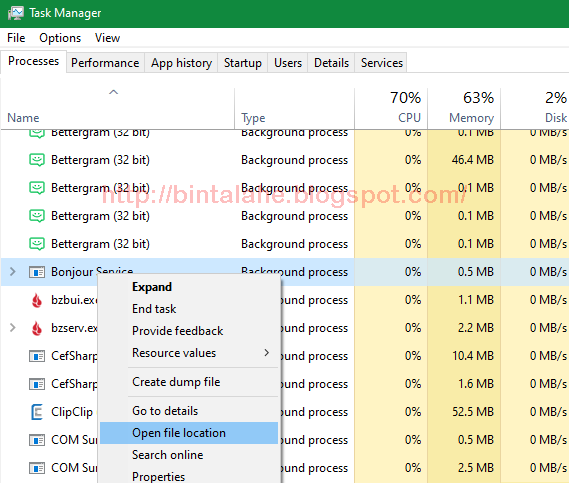569x483 pixels.
Task: Click the bzbui.exe process name
Action: pyautogui.click(x=74, y=300)
